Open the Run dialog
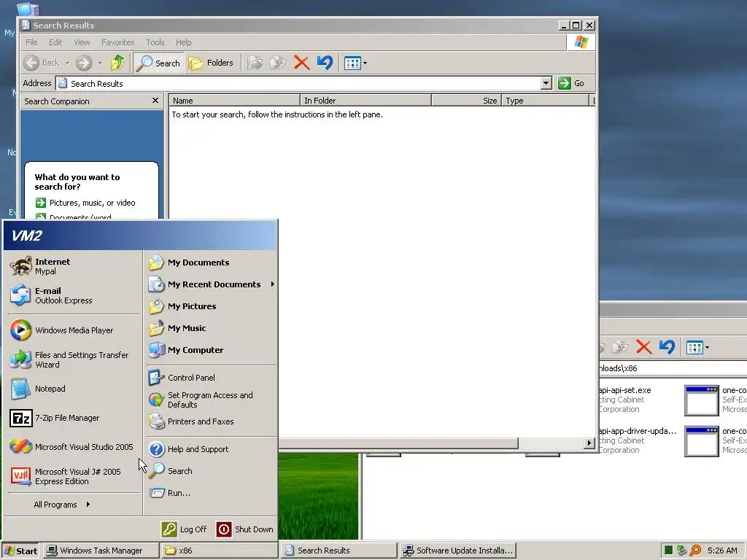Viewport: 747px width, 560px height. point(211,493)
